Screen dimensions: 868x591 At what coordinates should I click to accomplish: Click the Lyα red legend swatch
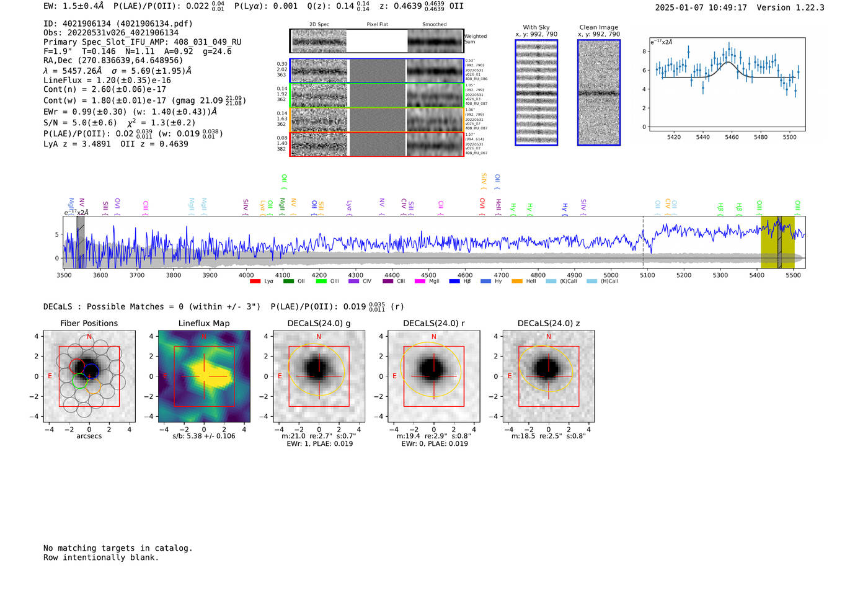[x=255, y=282]
